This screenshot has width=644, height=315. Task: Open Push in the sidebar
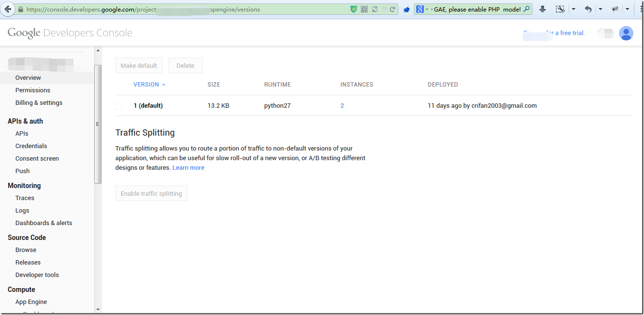(x=23, y=171)
